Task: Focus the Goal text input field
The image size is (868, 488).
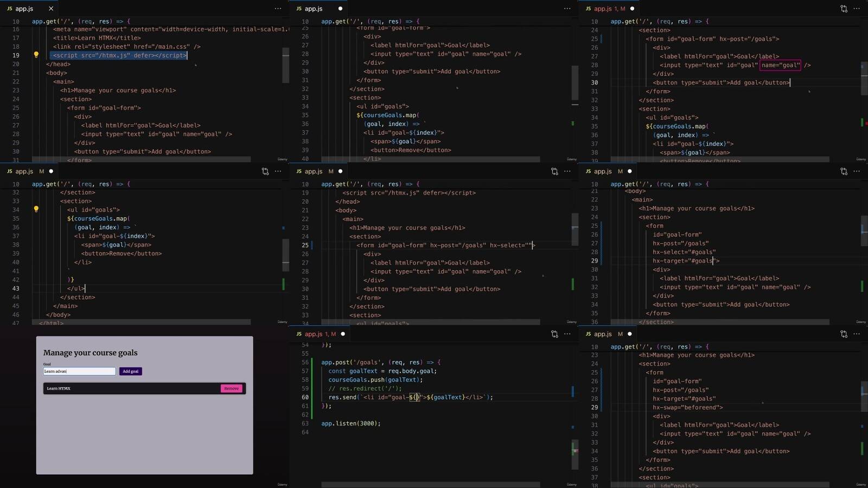Action: pos(79,371)
